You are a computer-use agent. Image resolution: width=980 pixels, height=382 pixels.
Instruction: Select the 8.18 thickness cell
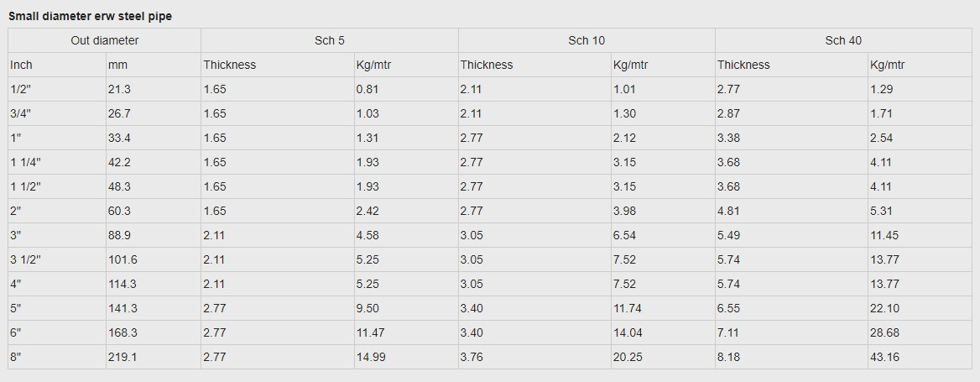pos(791,358)
